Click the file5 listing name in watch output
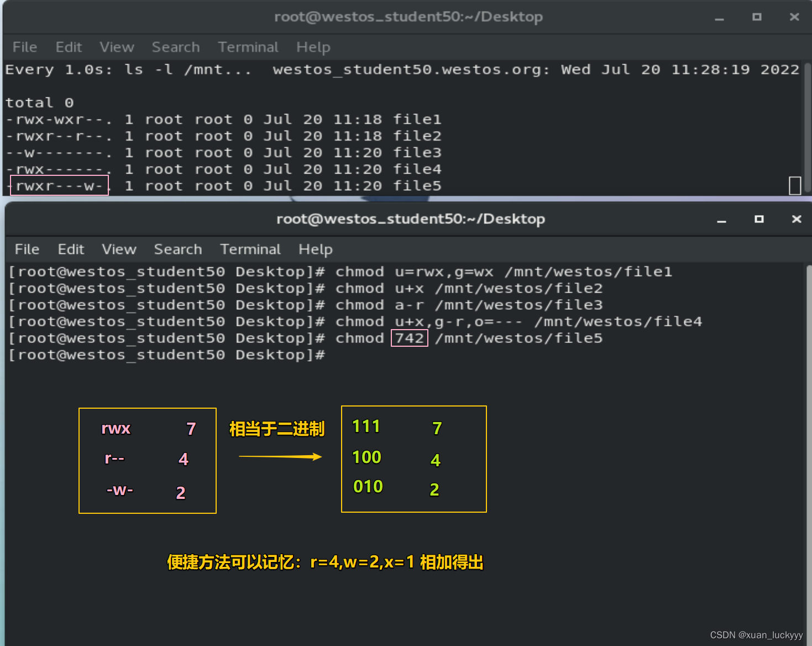Image resolution: width=812 pixels, height=646 pixels. pyautogui.click(x=417, y=186)
